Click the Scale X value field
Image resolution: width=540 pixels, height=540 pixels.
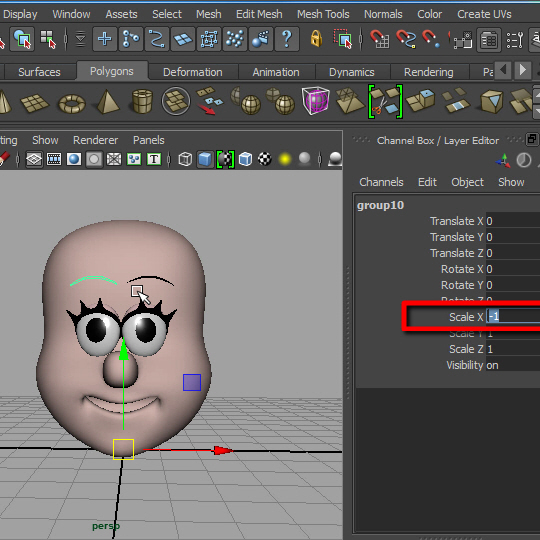[x=513, y=316]
